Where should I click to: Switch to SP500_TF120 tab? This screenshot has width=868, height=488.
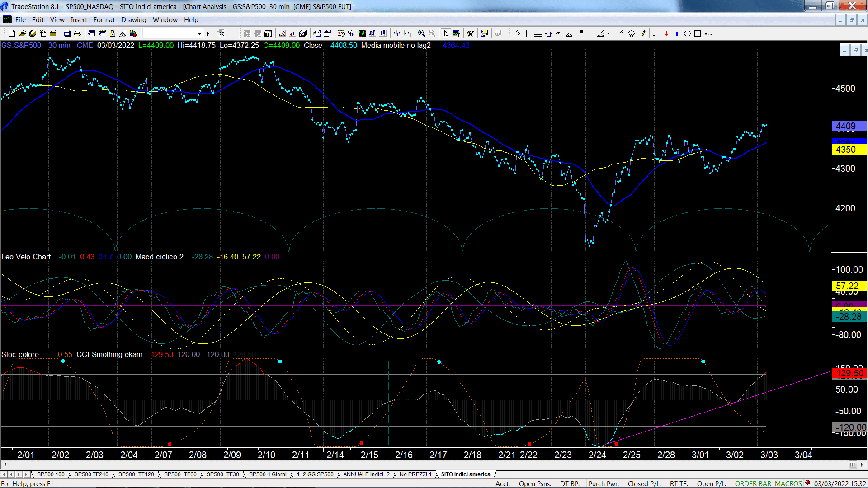(136, 474)
